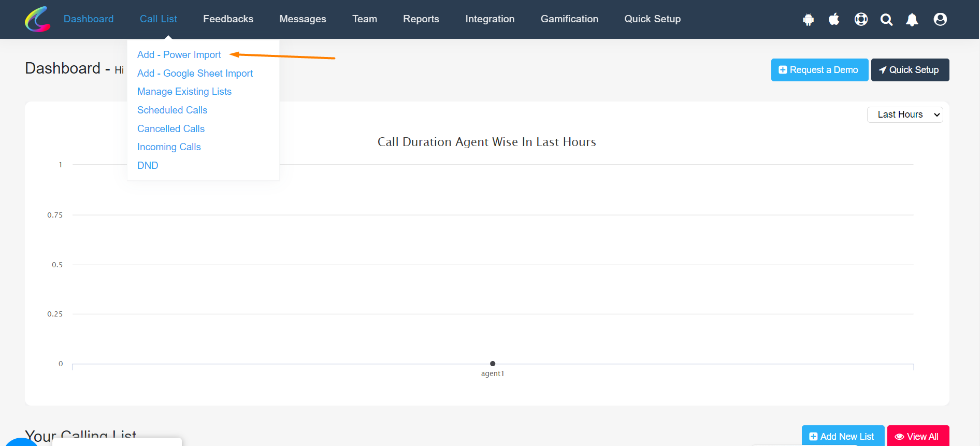The height and width of the screenshot is (446, 980).
Task: Open the Reports menu
Action: click(x=421, y=19)
